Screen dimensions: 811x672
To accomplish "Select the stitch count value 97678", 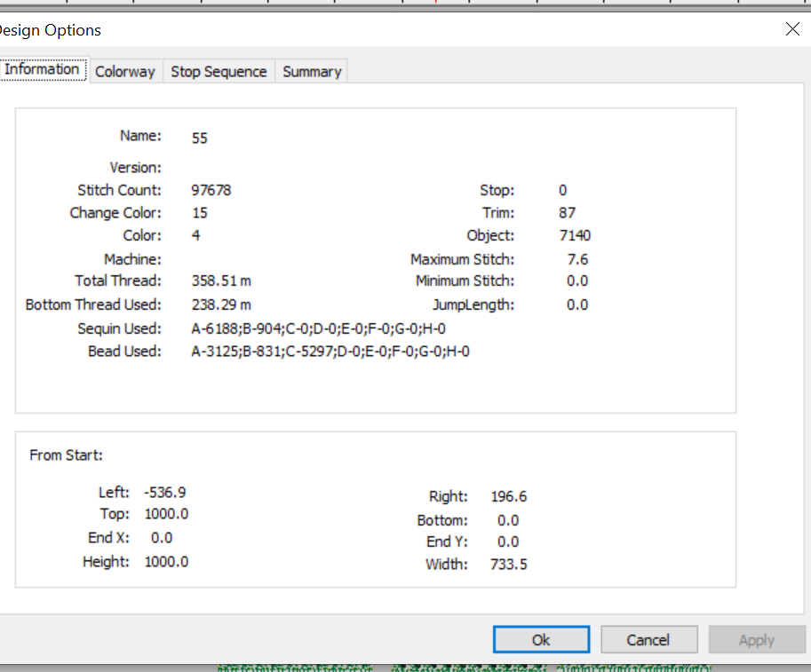I will coord(211,190).
